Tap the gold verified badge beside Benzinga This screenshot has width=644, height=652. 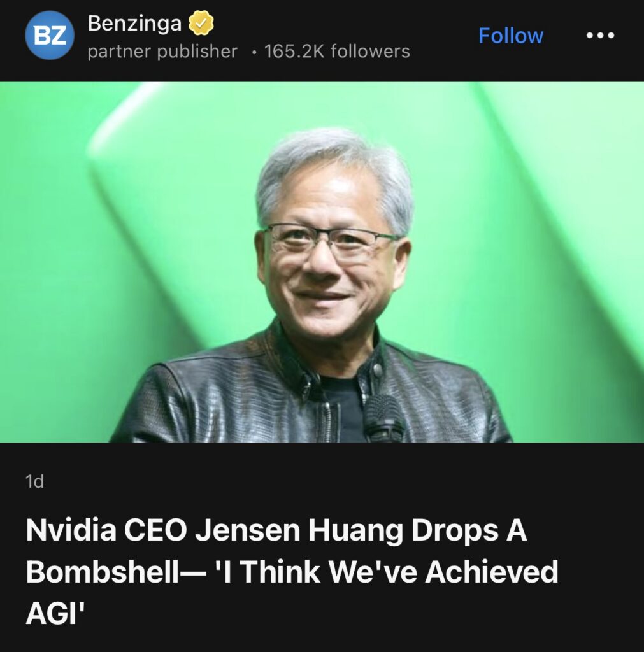pos(201,24)
